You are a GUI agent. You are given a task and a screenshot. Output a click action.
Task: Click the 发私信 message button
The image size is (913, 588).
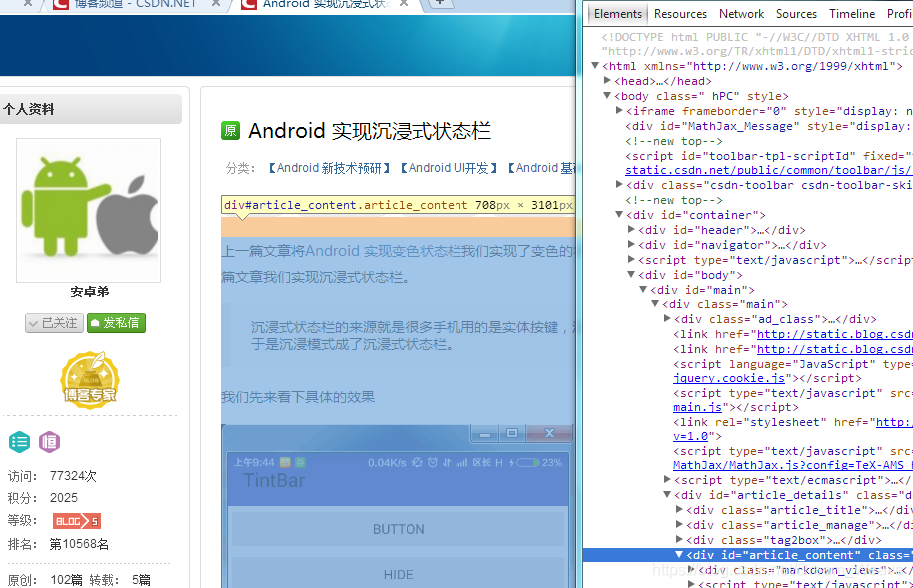pyautogui.click(x=116, y=323)
